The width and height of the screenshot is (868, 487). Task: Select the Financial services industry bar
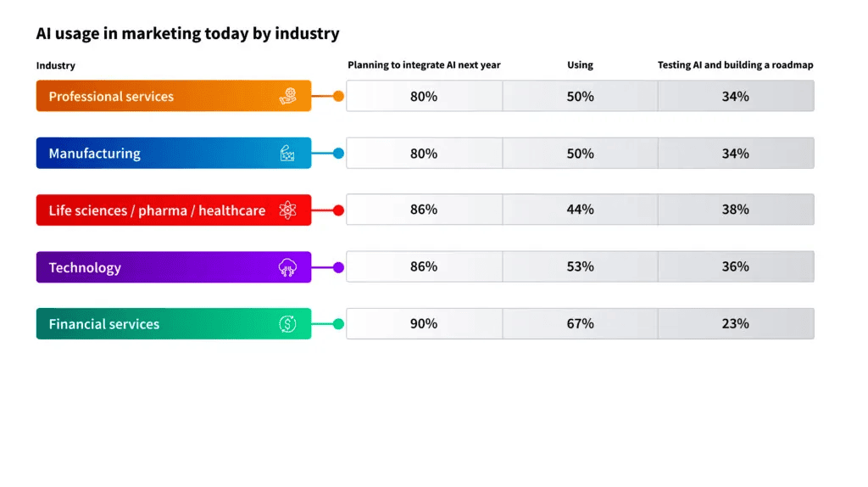coord(174,323)
